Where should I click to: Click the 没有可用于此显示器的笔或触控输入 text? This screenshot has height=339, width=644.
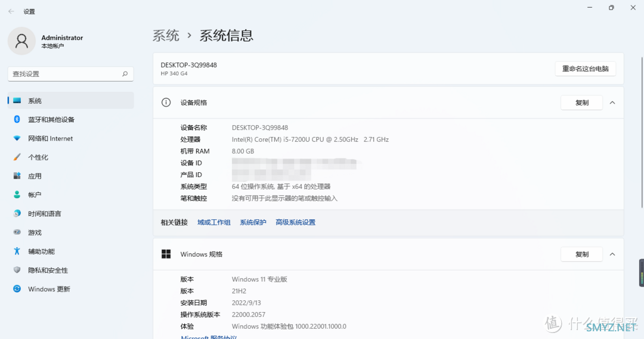point(284,198)
